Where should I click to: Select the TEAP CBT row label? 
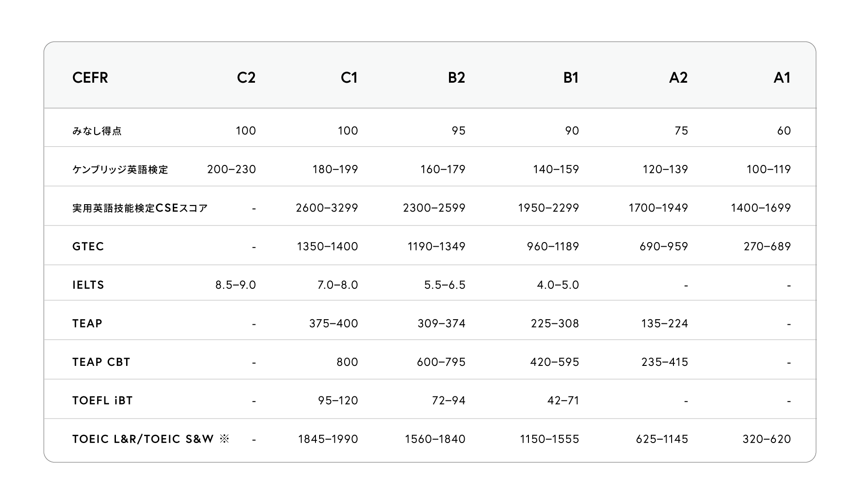[x=101, y=362]
